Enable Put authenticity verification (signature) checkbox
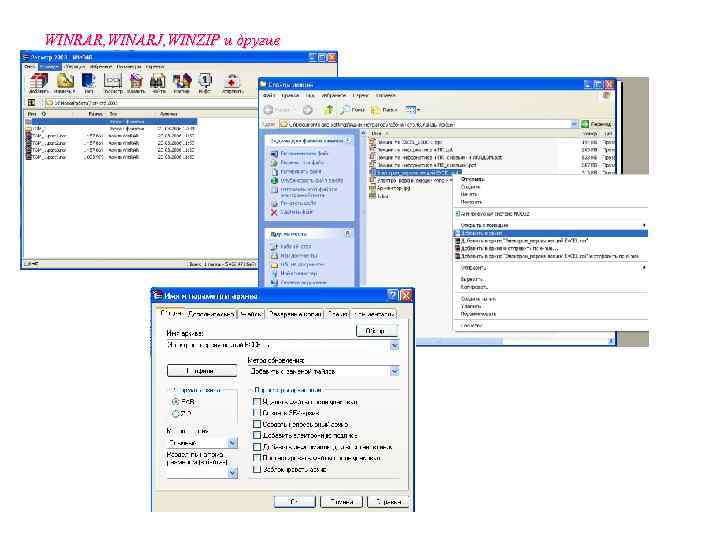Image resolution: width=720 pixels, height=540 pixels. [x=257, y=435]
